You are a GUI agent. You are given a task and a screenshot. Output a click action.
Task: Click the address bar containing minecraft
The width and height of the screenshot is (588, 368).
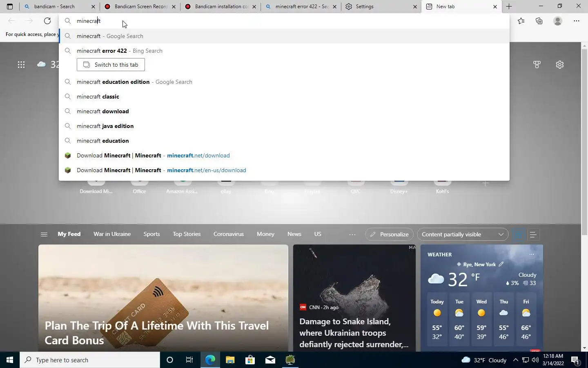tap(284, 21)
